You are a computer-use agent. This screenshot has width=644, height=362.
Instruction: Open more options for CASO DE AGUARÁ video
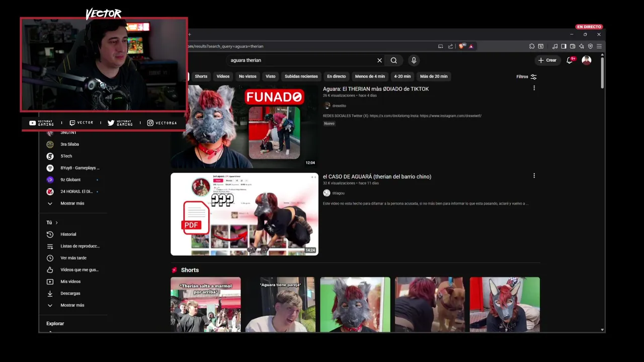click(534, 175)
